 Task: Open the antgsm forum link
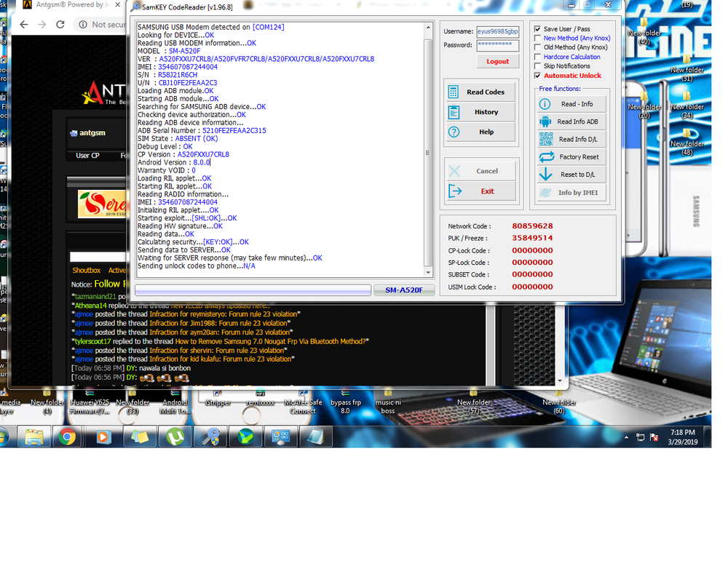click(92, 132)
